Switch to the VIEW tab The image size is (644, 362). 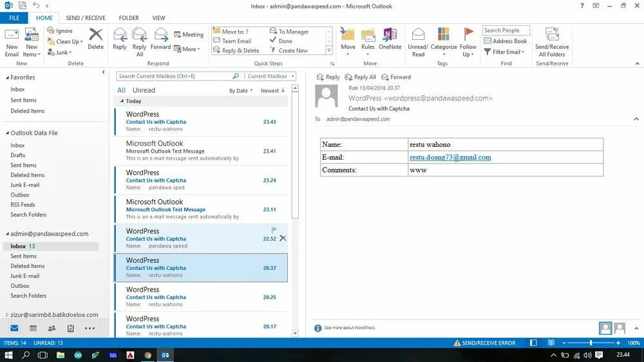point(158,18)
